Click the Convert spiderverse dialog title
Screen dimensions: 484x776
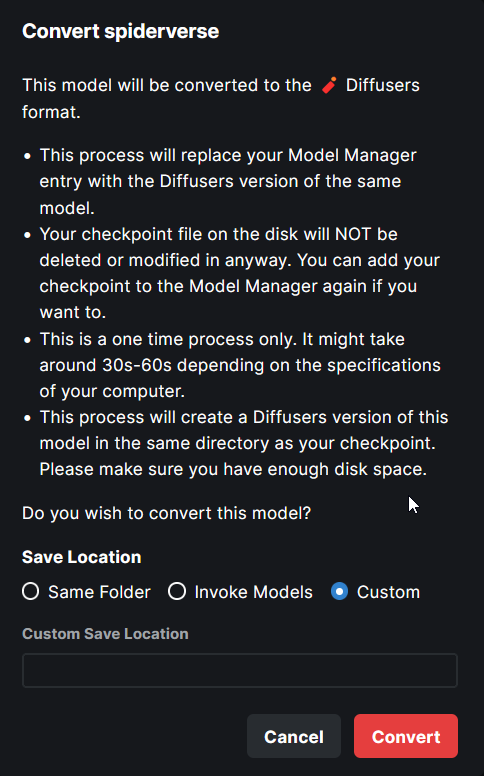(x=121, y=31)
